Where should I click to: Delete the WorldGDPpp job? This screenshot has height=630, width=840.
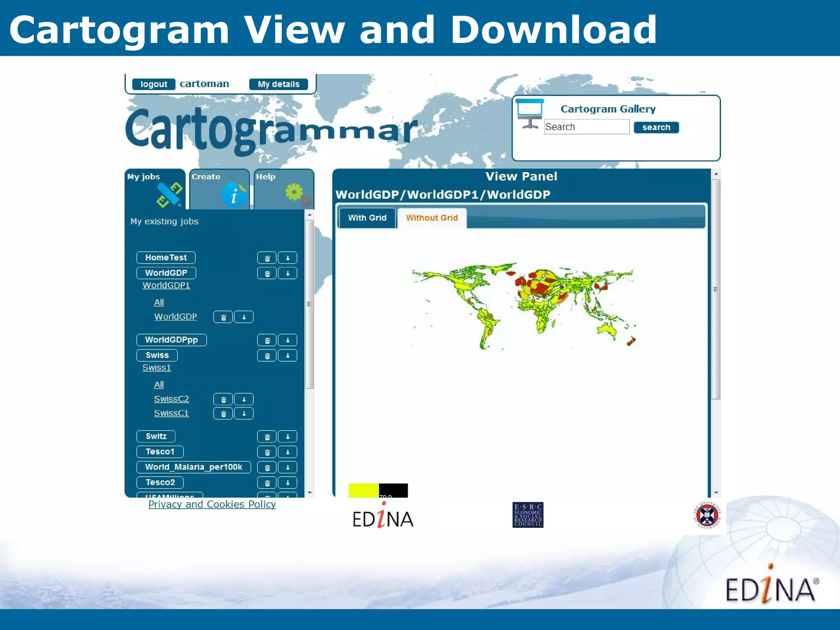pyautogui.click(x=267, y=340)
